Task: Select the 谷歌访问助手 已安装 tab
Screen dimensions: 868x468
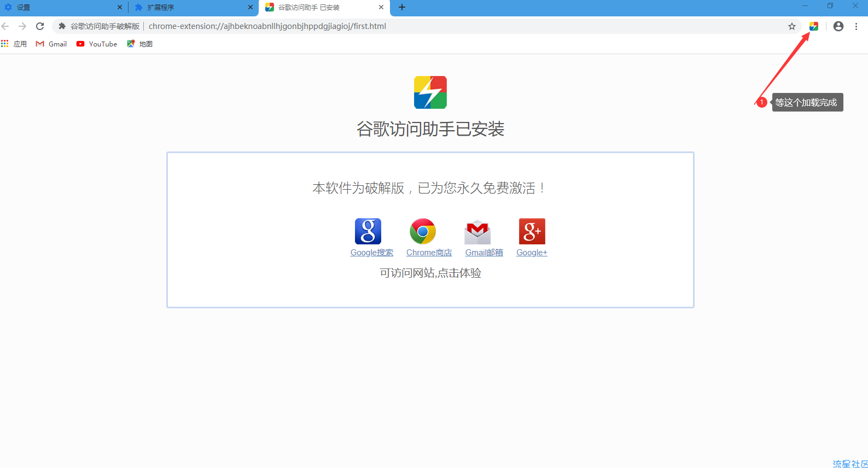Action: 324,8
